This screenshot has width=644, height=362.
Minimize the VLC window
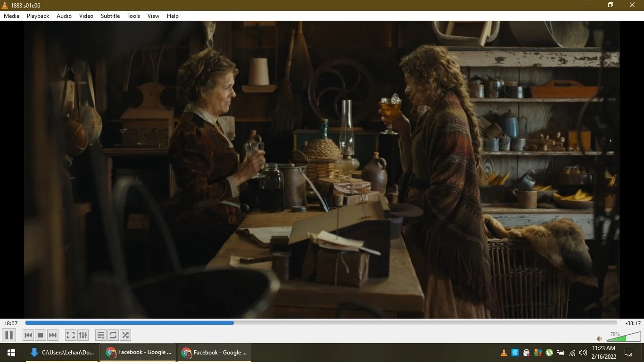pos(589,5)
